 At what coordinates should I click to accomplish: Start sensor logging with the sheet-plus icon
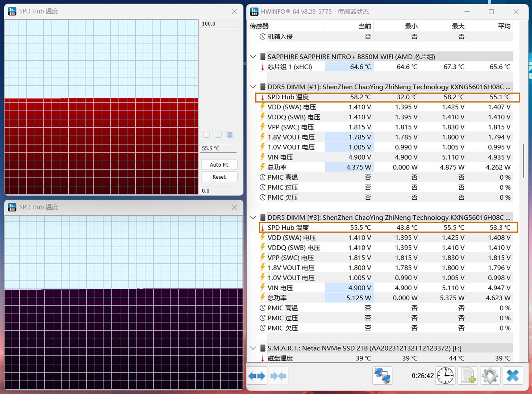point(468,375)
